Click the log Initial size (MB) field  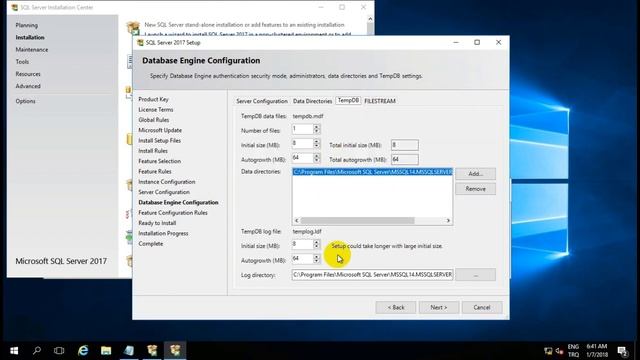point(302,244)
